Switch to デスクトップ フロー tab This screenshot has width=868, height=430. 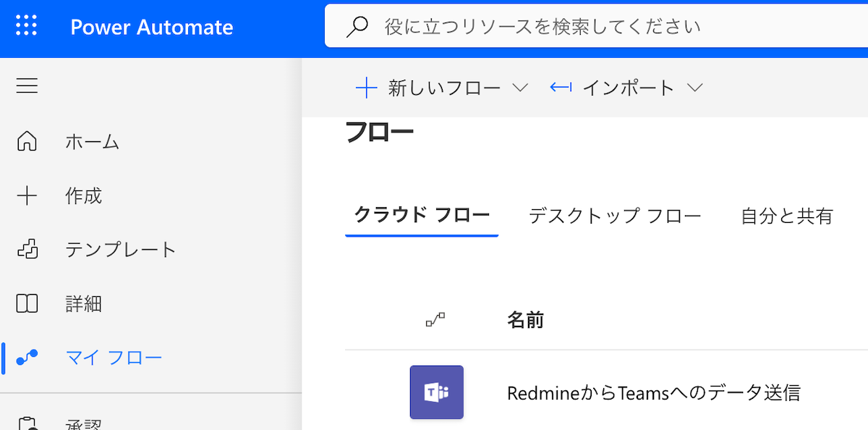click(615, 216)
